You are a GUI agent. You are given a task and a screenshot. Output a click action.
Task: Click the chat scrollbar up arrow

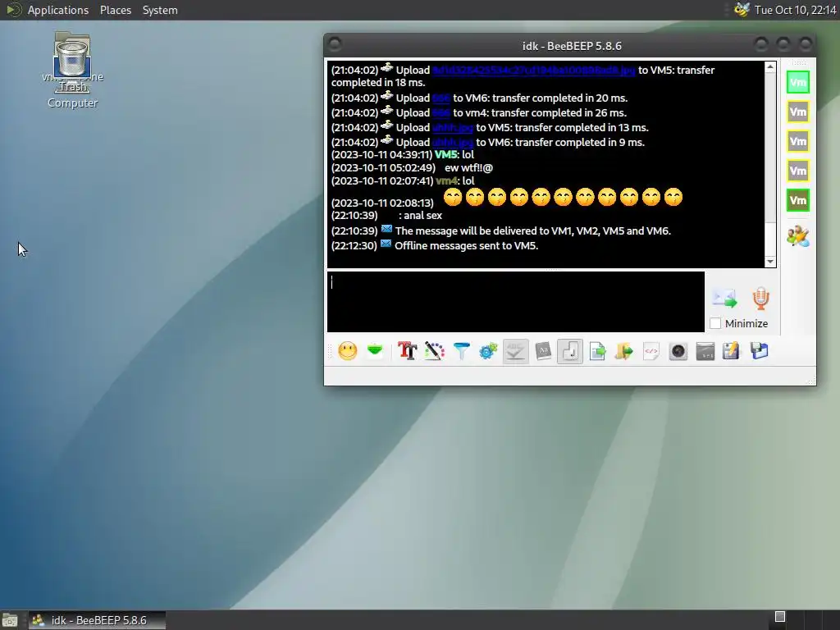click(x=769, y=67)
